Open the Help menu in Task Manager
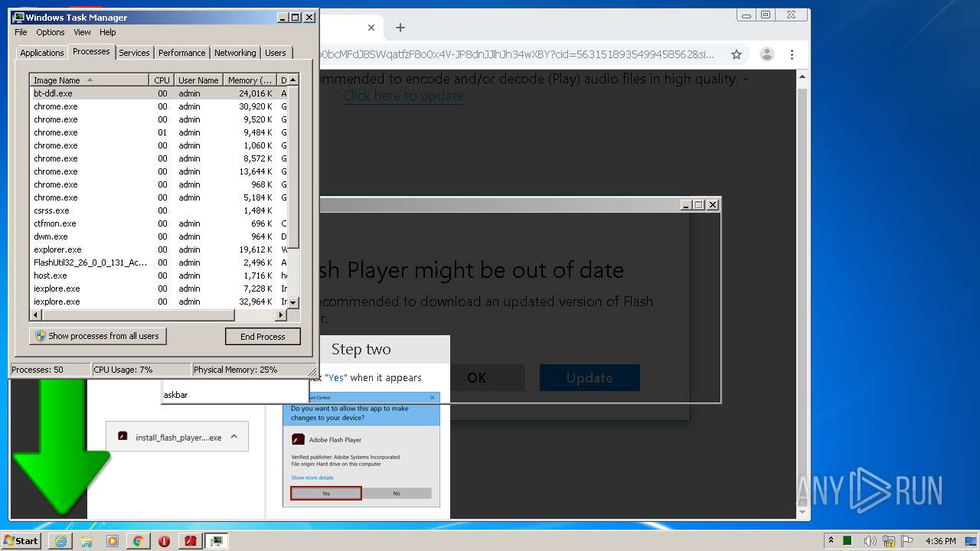This screenshot has width=980, height=551. (x=107, y=32)
